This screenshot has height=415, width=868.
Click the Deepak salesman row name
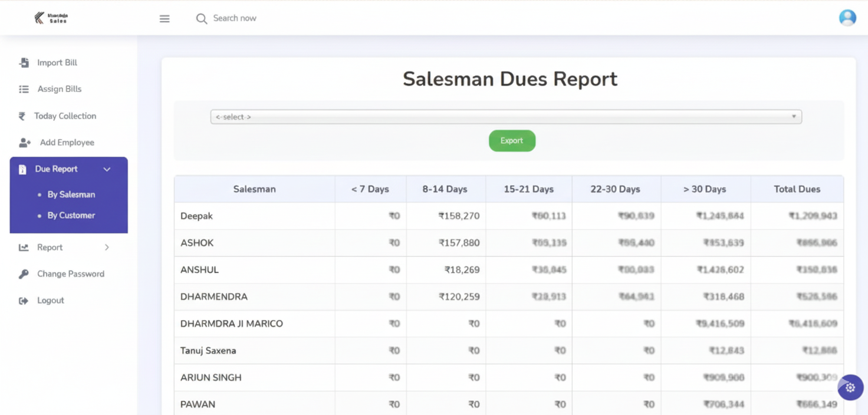[196, 216]
